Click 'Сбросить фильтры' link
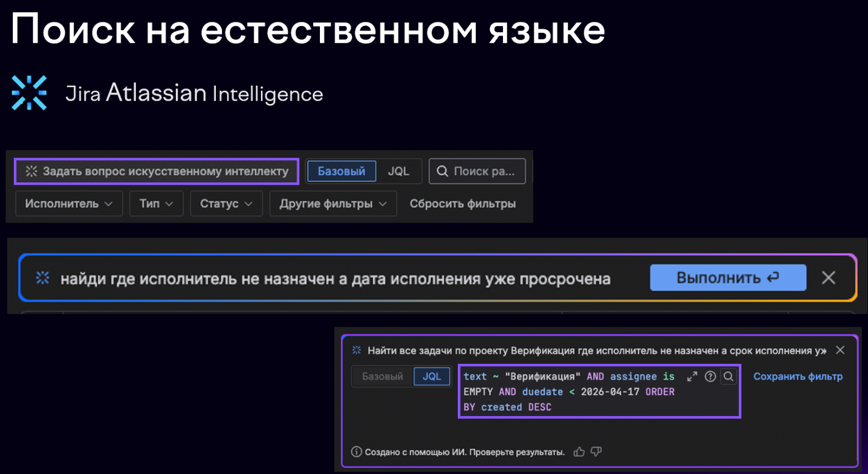 [463, 204]
